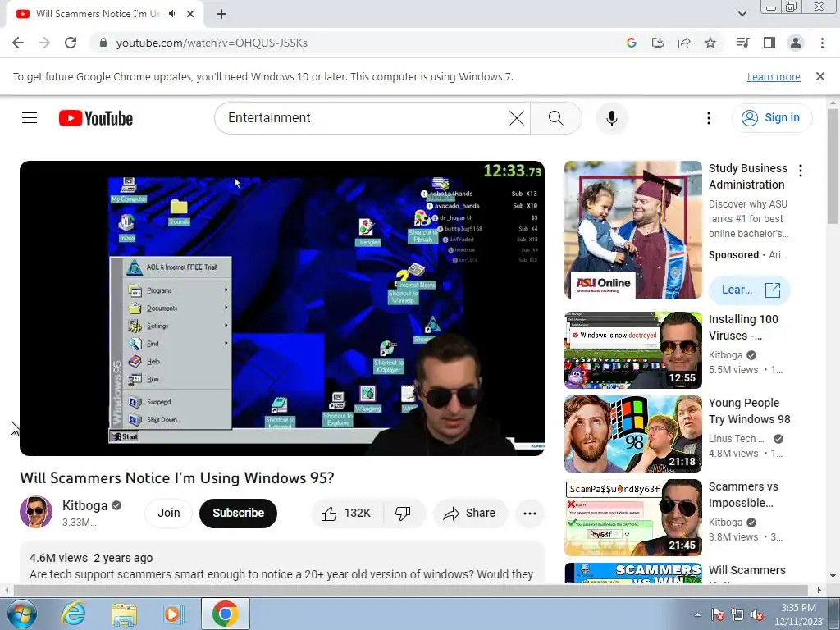Open the tab search dropdown arrow
840x630 pixels.
point(742,14)
